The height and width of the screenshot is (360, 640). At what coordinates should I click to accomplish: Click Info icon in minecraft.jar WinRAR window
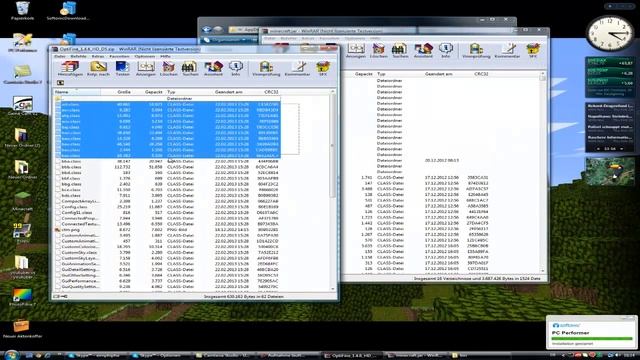(446, 51)
